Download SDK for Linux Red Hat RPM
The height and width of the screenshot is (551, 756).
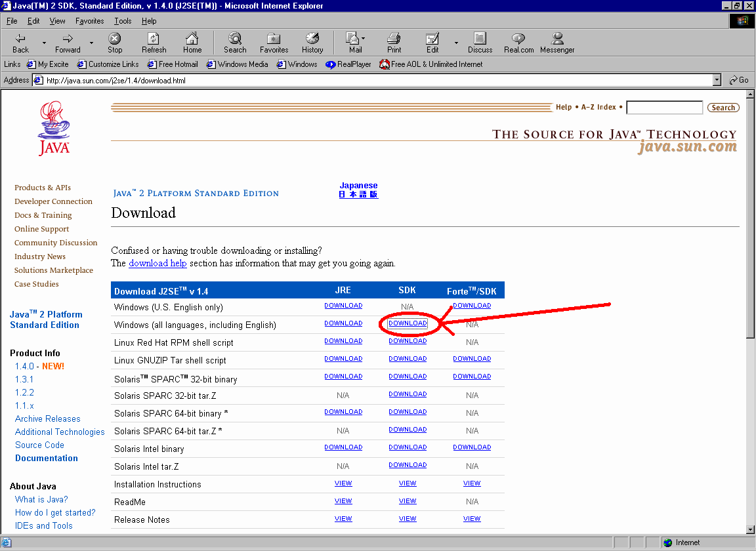coord(408,341)
